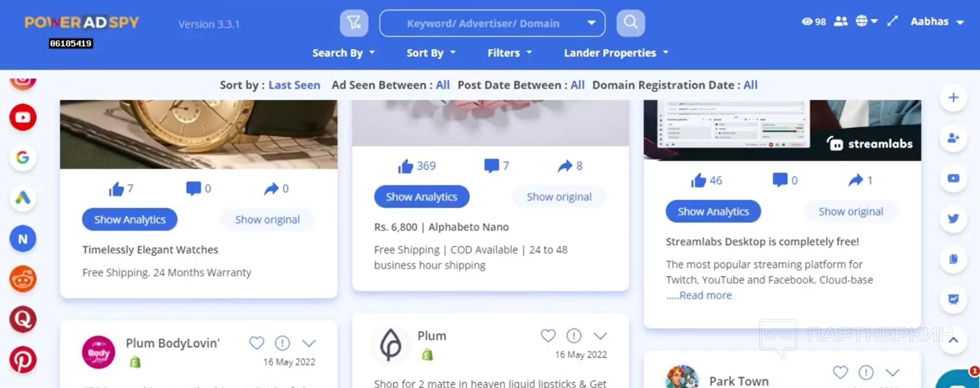Open the Aabhas account dropdown
The height and width of the screenshot is (388, 980).
[937, 21]
